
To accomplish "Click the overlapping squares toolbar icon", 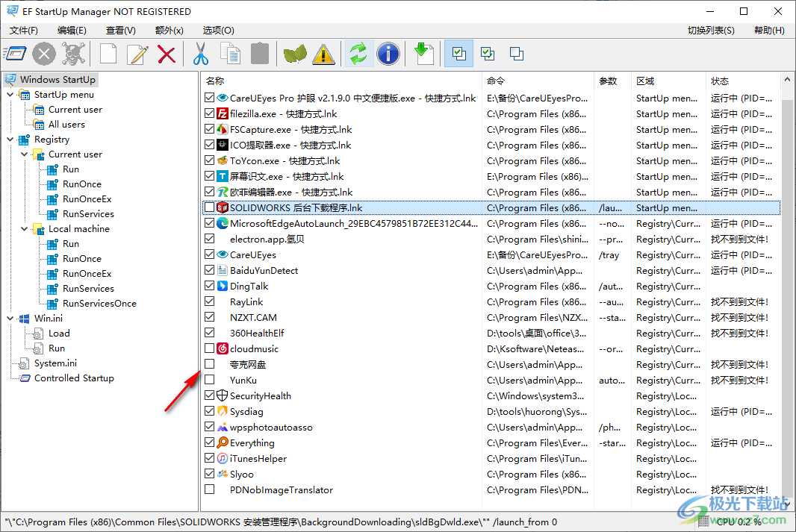I will click(517, 54).
